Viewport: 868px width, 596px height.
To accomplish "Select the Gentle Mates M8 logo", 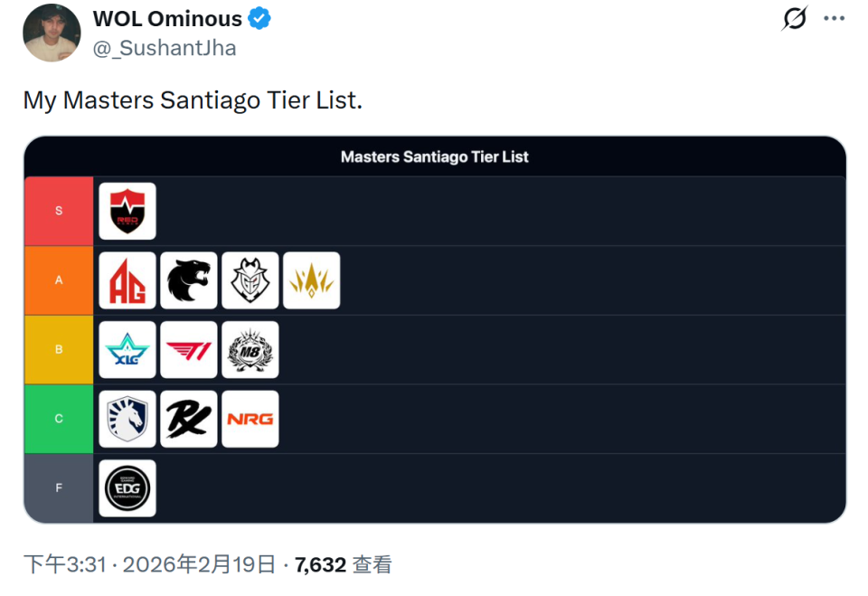I will pyautogui.click(x=250, y=350).
